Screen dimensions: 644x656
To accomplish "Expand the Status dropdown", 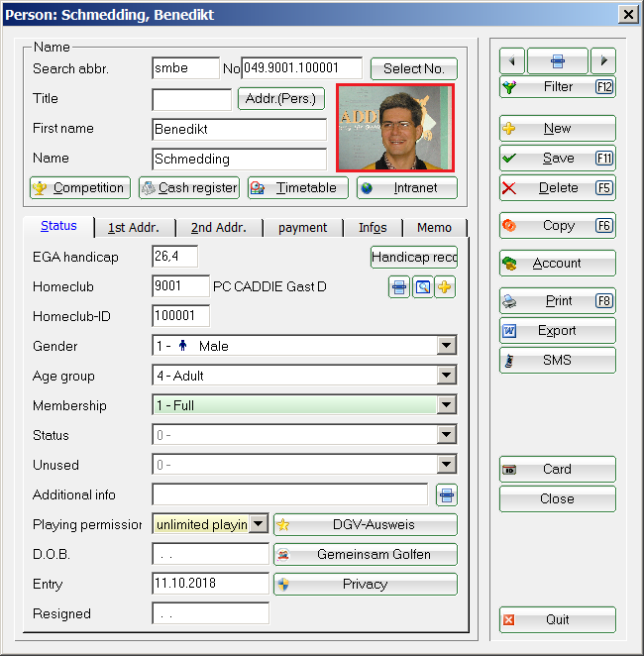I will click(x=446, y=435).
